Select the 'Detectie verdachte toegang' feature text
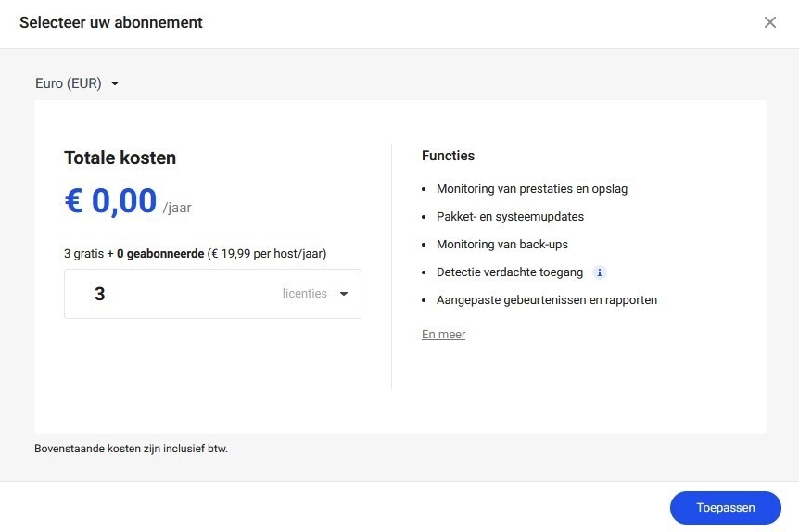This screenshot has width=799, height=532. 510,272
